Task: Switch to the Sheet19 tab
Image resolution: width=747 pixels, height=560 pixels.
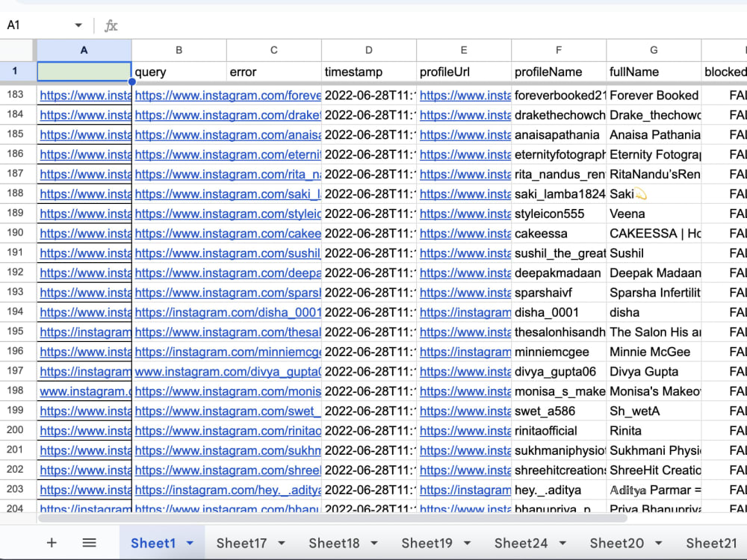Action: point(427,543)
